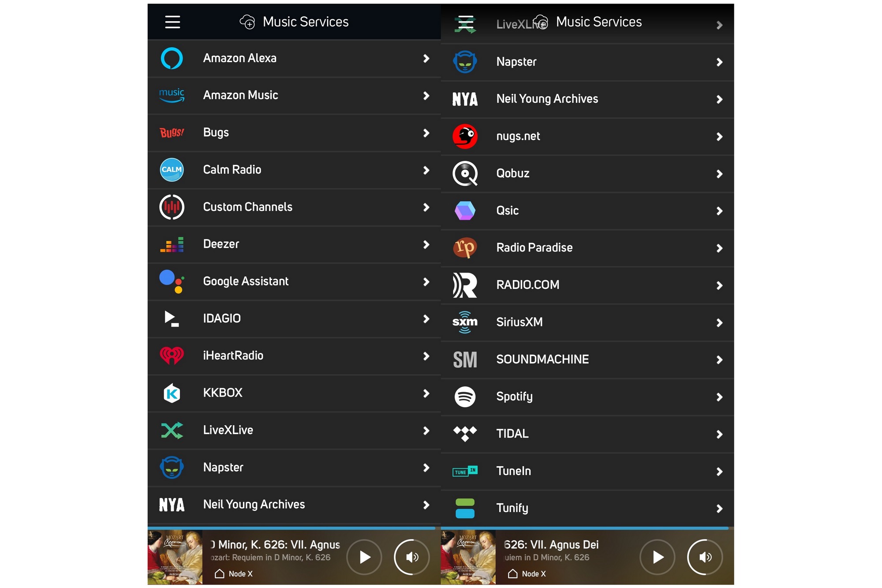Toggle the volume speaker in the right player
The height and width of the screenshot is (588, 882).
(x=705, y=557)
